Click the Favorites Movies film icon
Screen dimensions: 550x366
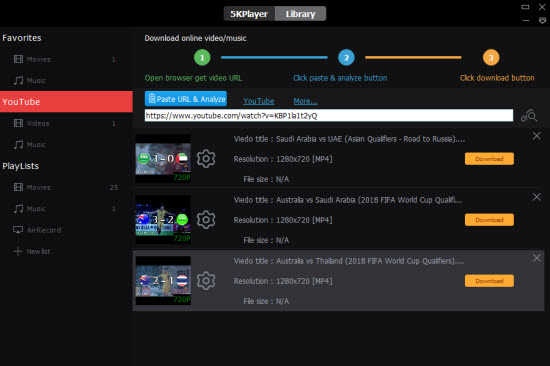pyautogui.click(x=18, y=59)
